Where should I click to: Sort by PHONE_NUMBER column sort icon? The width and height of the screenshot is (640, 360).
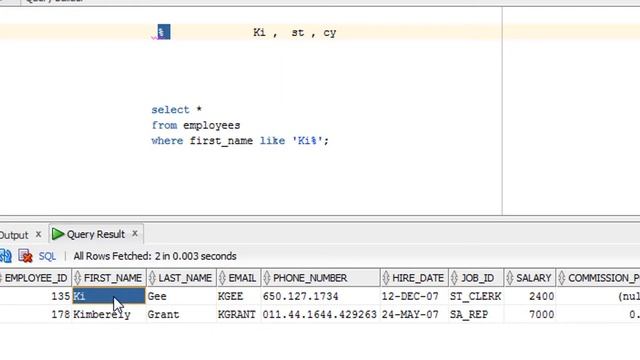267,278
